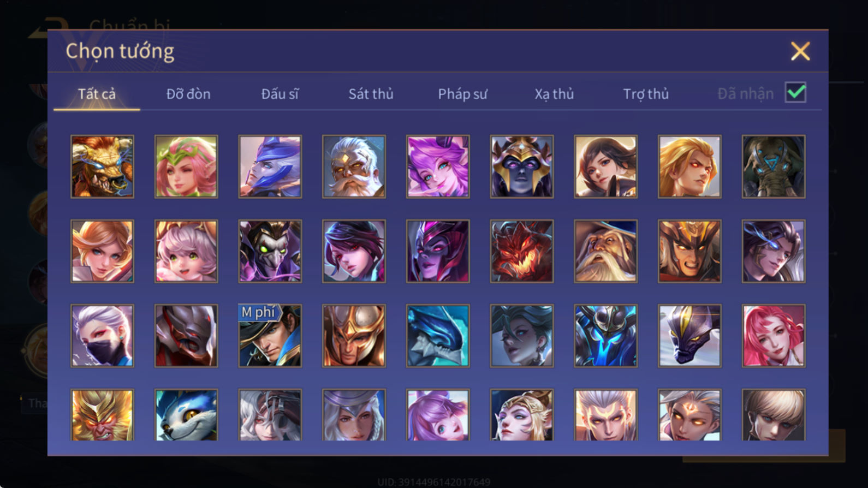The width and height of the screenshot is (868, 488).
Task: Uncheck the Đã nhận checkbox
Action: tap(795, 92)
